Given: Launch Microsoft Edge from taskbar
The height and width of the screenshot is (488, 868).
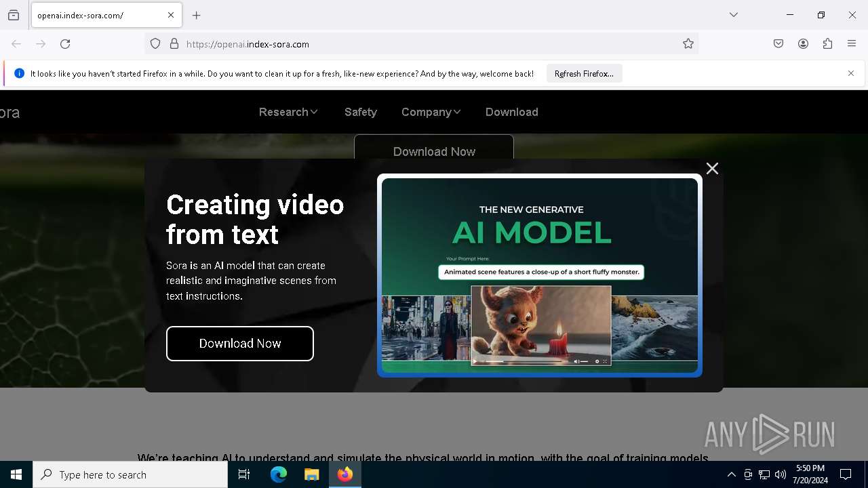Looking at the screenshot, I should 279,474.
